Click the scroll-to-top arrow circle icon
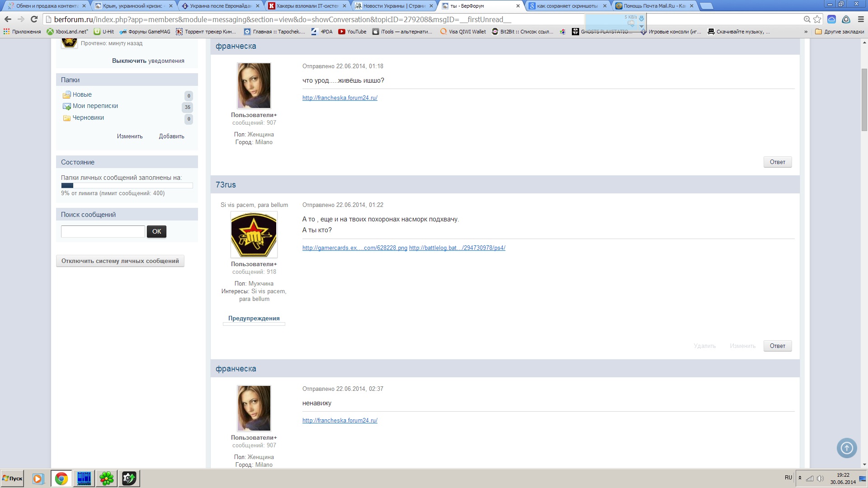 [847, 448]
